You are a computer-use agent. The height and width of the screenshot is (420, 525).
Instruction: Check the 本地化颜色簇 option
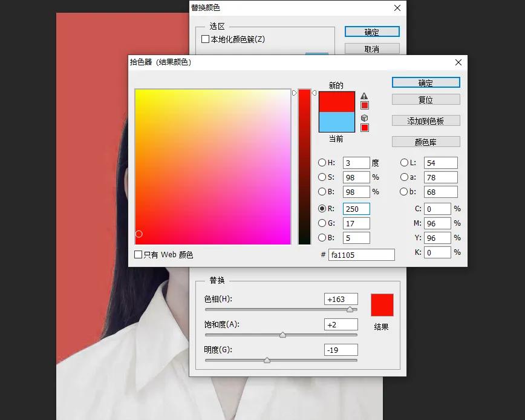point(206,39)
